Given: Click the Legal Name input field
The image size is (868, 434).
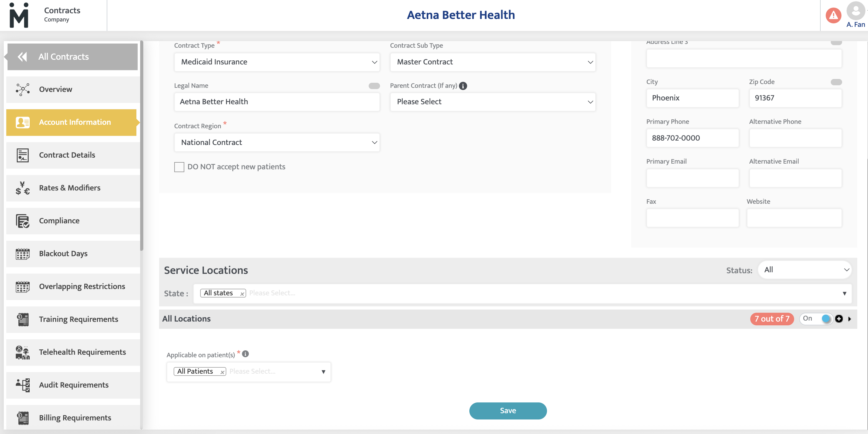Looking at the screenshot, I should tap(276, 102).
